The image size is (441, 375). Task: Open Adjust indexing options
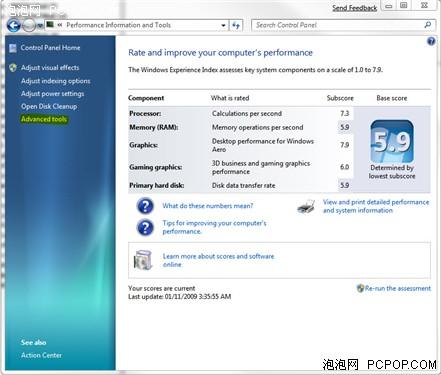click(x=56, y=81)
